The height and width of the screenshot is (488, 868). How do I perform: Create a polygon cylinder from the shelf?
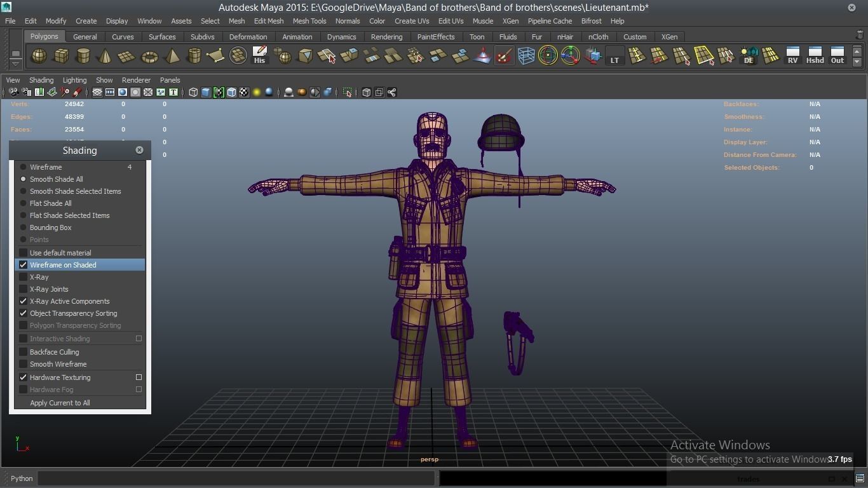(83, 56)
